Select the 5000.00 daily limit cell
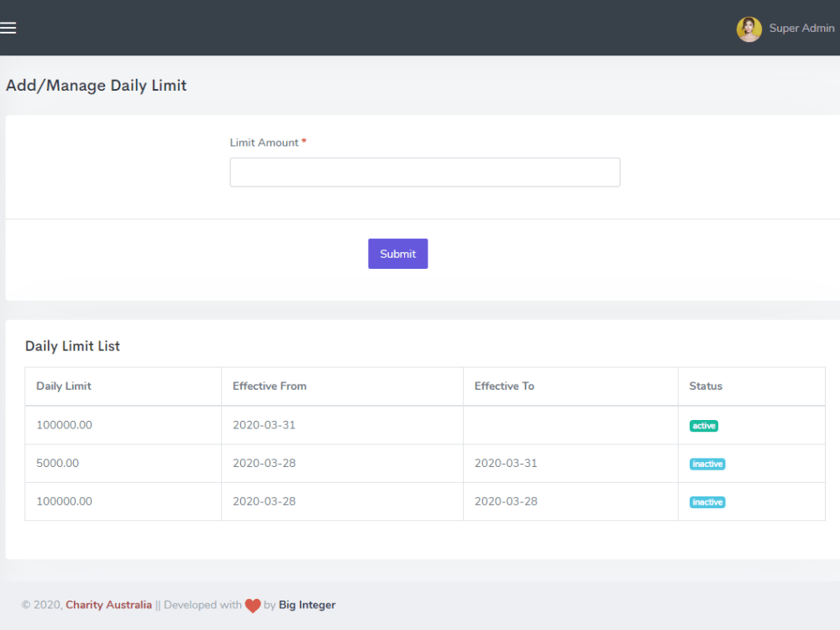 (x=123, y=464)
